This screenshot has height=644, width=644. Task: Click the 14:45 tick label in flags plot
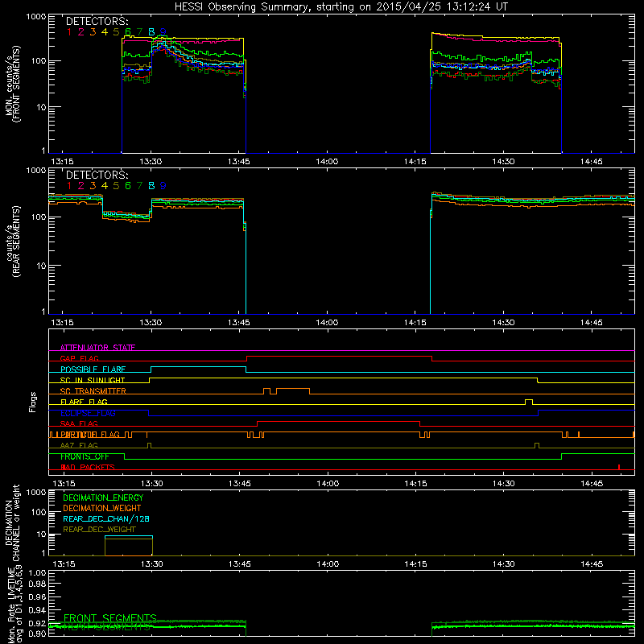[592, 484]
